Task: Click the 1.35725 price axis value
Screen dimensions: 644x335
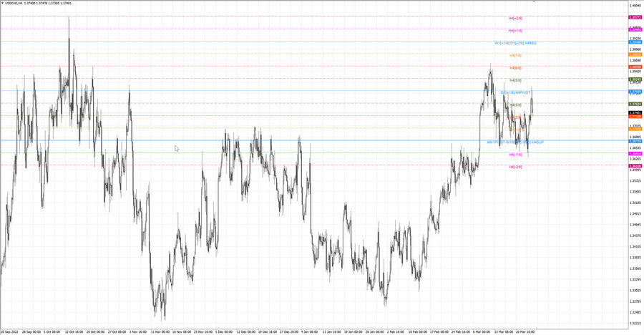Action: click(635, 180)
